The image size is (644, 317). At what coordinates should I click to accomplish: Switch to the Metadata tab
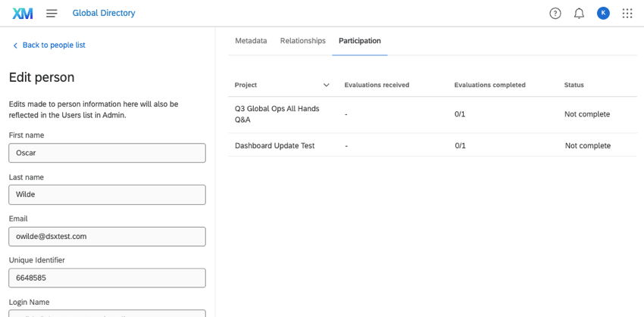click(x=251, y=41)
